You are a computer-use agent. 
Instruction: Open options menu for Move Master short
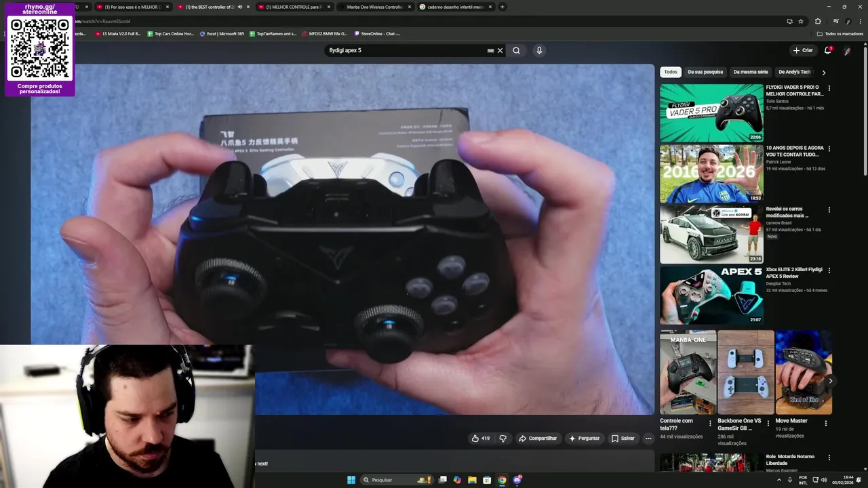coord(826,423)
